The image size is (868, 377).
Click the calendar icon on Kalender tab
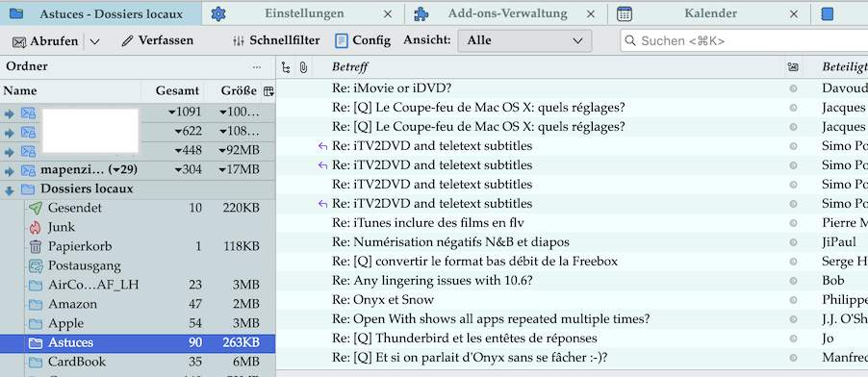point(625,13)
